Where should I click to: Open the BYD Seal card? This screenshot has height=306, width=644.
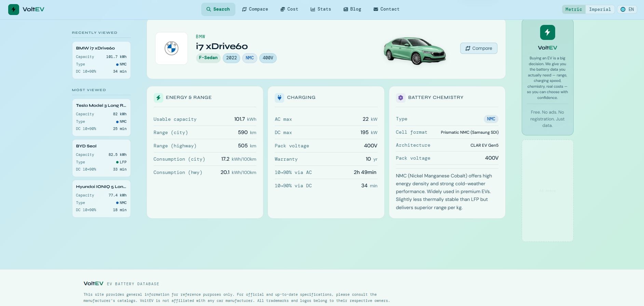click(x=101, y=158)
